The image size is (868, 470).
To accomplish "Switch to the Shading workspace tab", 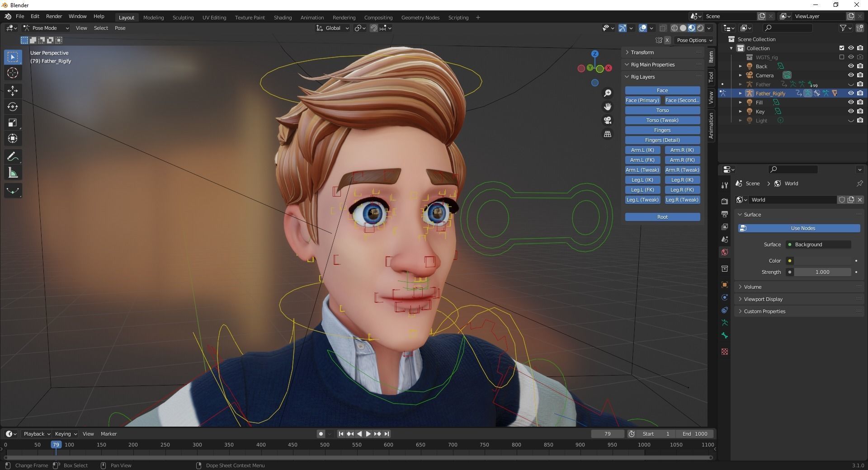I will coord(283,18).
